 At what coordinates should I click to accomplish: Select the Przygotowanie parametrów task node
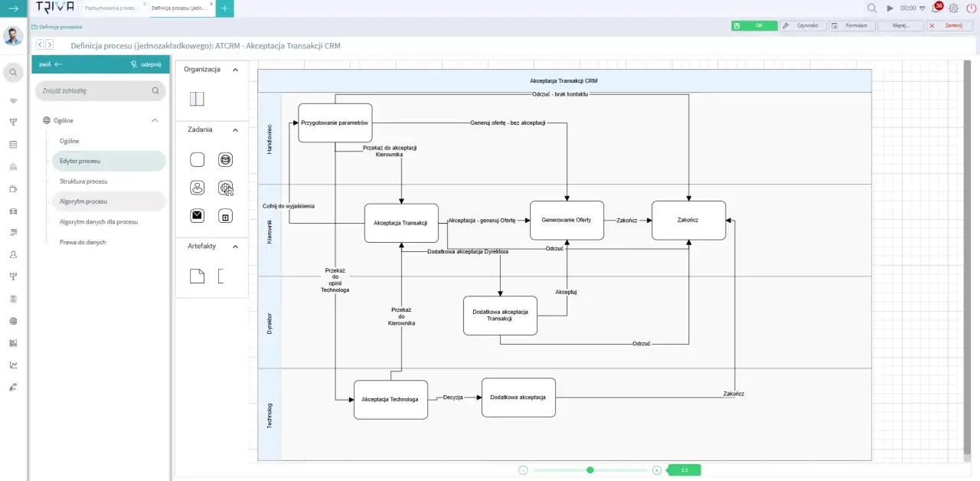[335, 123]
